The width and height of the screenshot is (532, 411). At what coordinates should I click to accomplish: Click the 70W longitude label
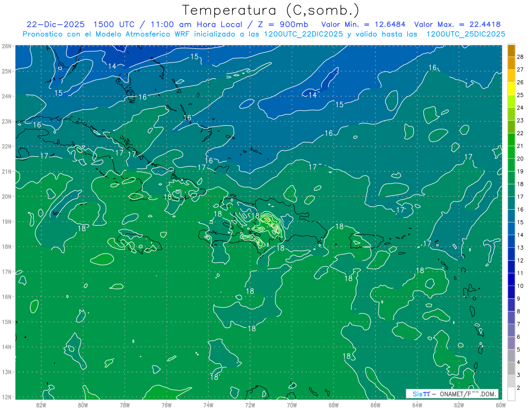[x=292, y=404]
